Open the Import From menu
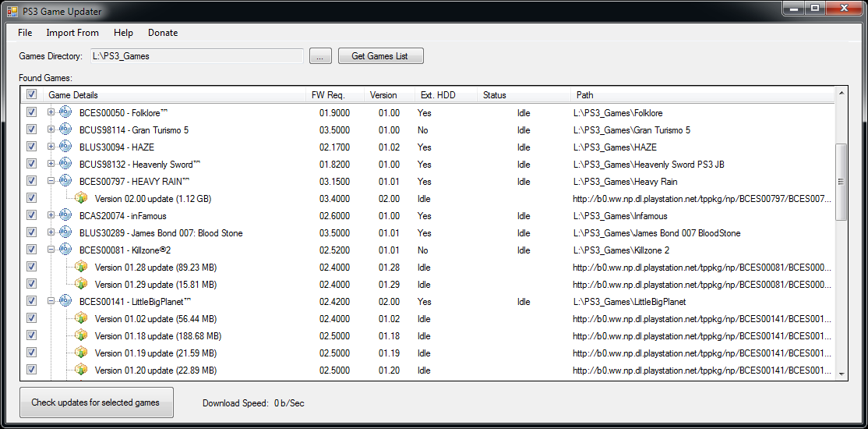The image size is (868, 429). tap(72, 33)
